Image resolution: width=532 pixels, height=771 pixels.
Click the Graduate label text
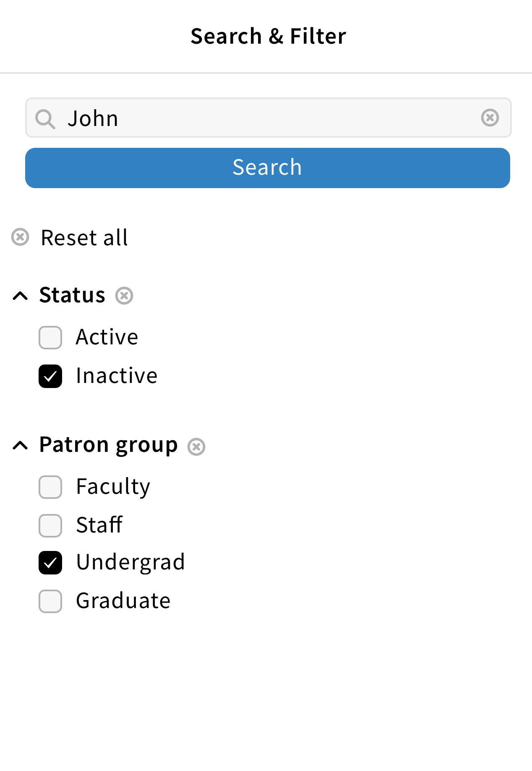tap(123, 601)
